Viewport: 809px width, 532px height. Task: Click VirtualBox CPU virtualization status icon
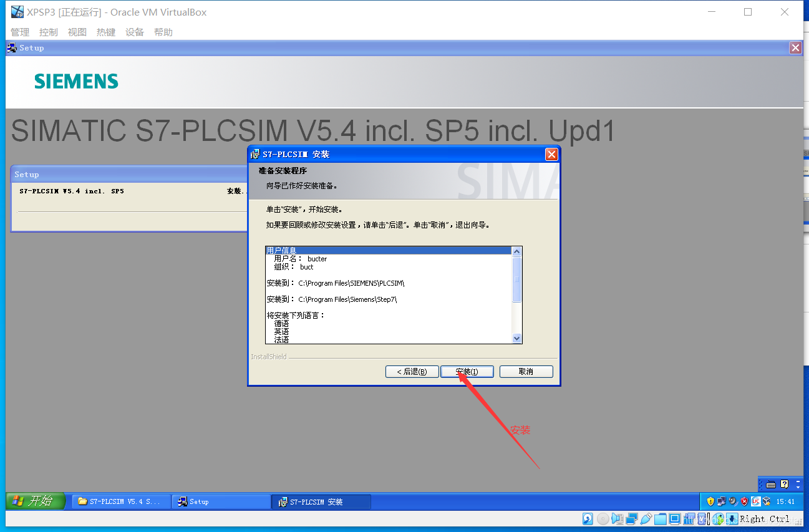[702, 519]
